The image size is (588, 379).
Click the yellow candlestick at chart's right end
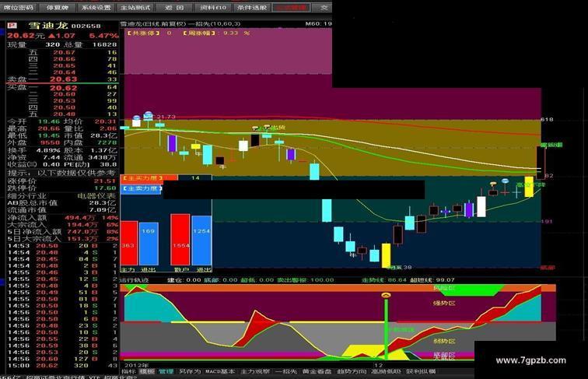tap(529, 187)
